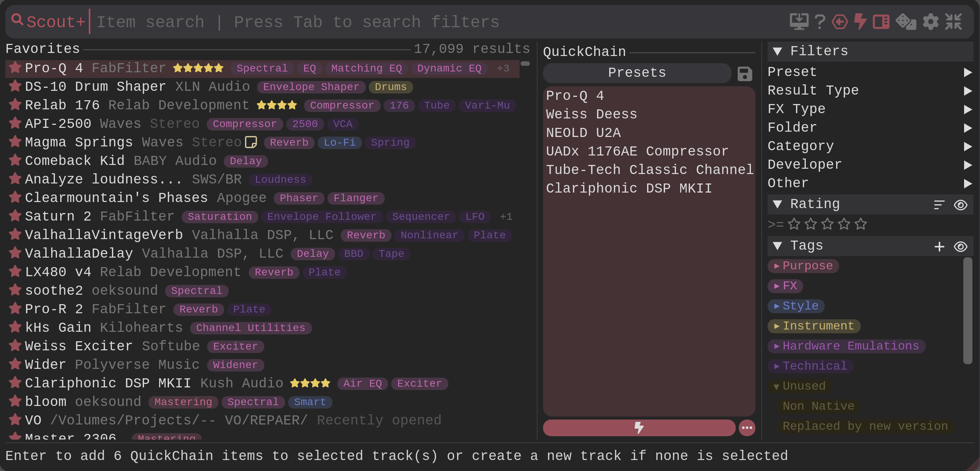980x471 pixels.
Task: Toggle Tags section eye visibility icon
Action: [x=960, y=246]
